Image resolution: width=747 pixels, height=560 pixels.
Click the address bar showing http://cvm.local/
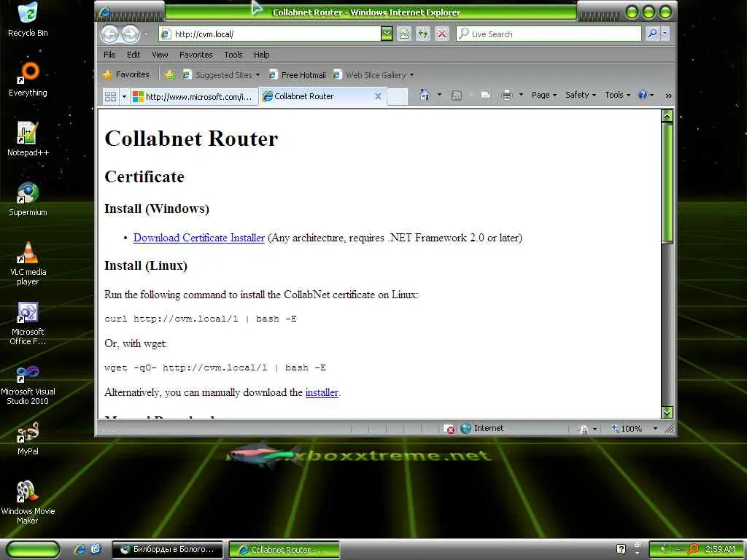coord(270,34)
